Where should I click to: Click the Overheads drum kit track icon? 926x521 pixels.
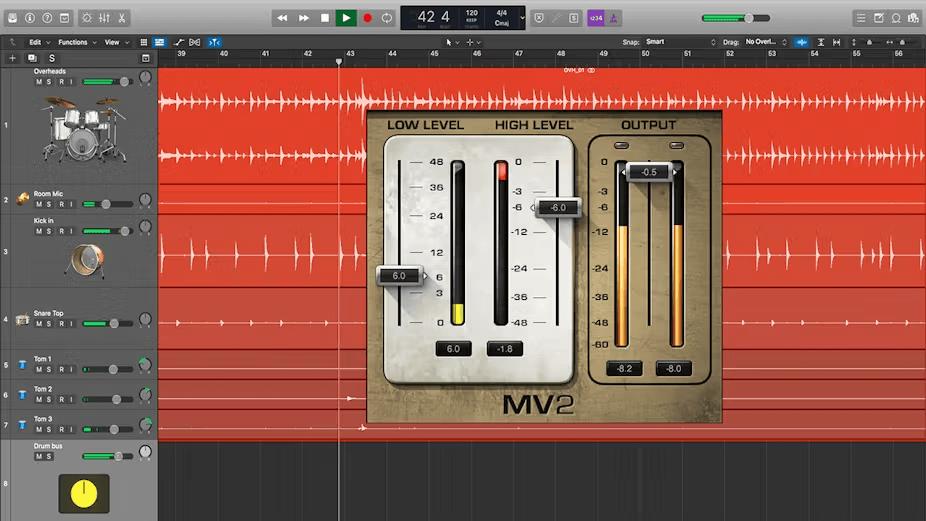click(x=76, y=132)
